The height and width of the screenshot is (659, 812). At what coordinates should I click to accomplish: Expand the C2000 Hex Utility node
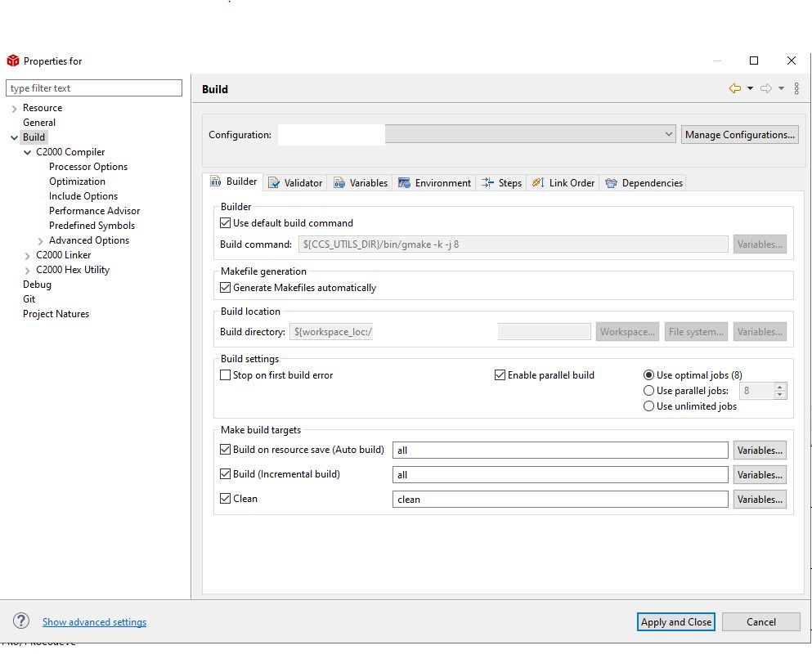pyautogui.click(x=28, y=271)
